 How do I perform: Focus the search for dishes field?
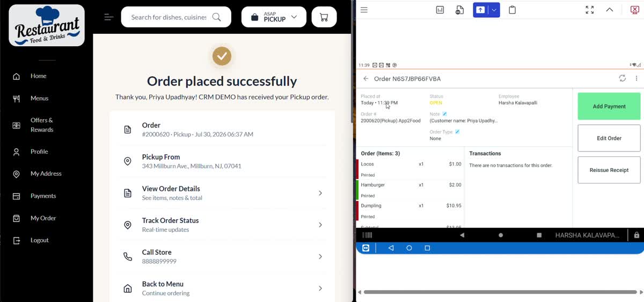(x=169, y=17)
